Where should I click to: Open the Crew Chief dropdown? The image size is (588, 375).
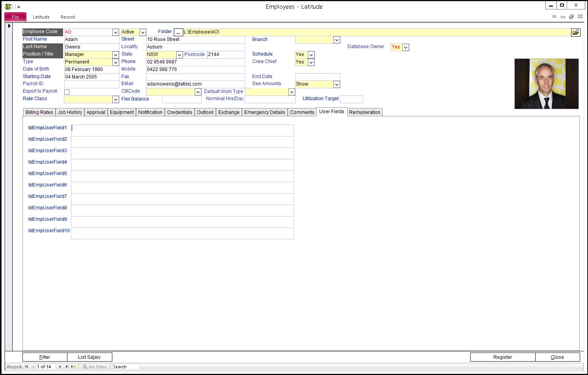pos(311,62)
